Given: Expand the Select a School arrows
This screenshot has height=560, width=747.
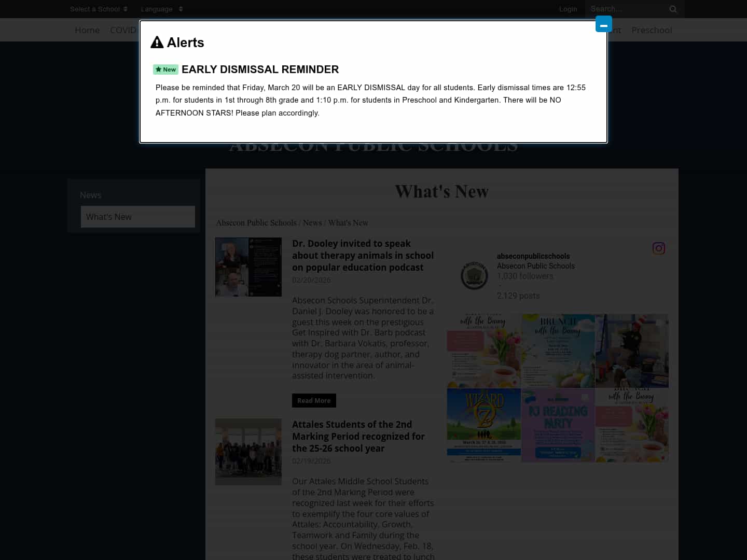Looking at the screenshot, I should pos(126,9).
